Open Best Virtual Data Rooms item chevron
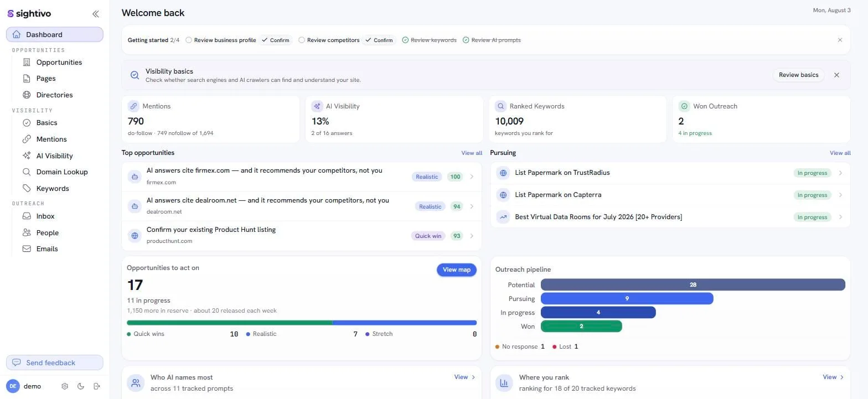The width and height of the screenshot is (868, 399). [x=840, y=217]
